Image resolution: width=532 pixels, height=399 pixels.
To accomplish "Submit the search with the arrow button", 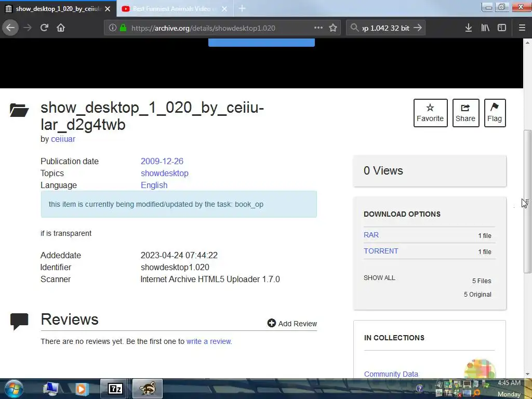I will pyautogui.click(x=418, y=28).
